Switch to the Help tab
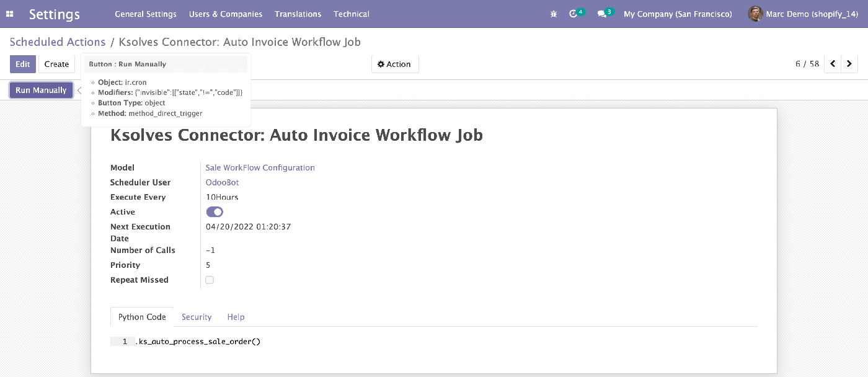 (236, 317)
